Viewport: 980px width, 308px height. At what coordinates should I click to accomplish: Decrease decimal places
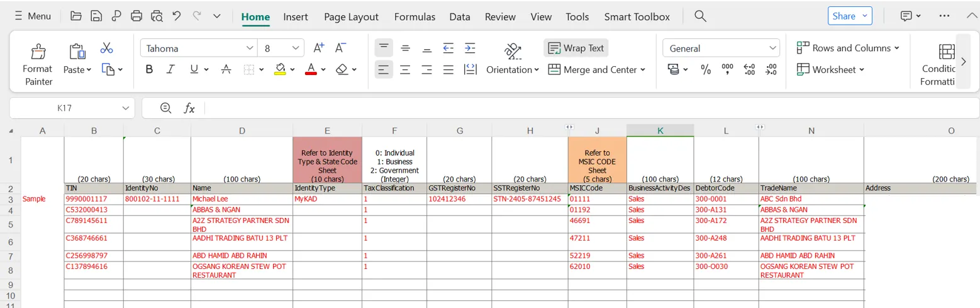[771, 69]
